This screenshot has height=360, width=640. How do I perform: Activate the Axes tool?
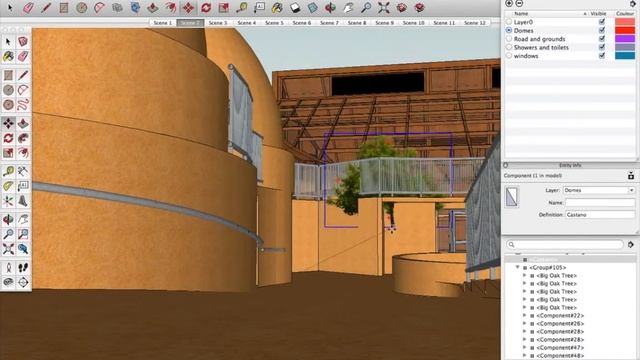[8, 201]
